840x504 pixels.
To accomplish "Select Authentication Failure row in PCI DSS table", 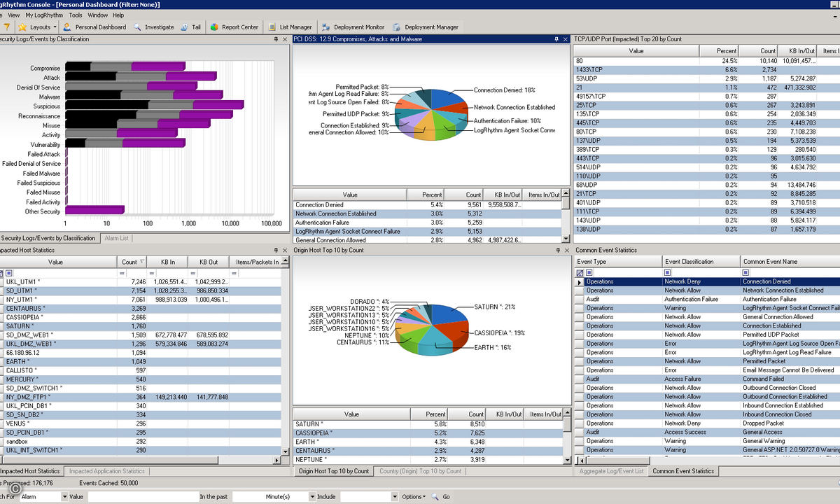I will point(427,222).
